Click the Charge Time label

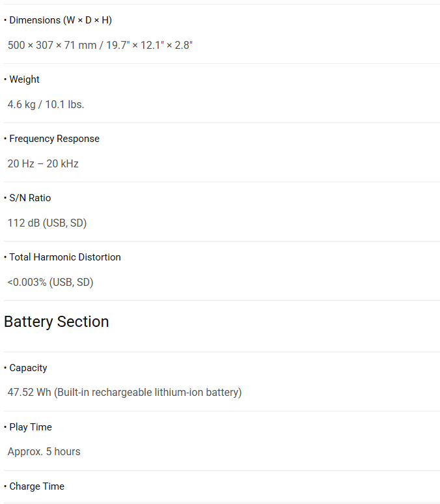click(x=36, y=486)
